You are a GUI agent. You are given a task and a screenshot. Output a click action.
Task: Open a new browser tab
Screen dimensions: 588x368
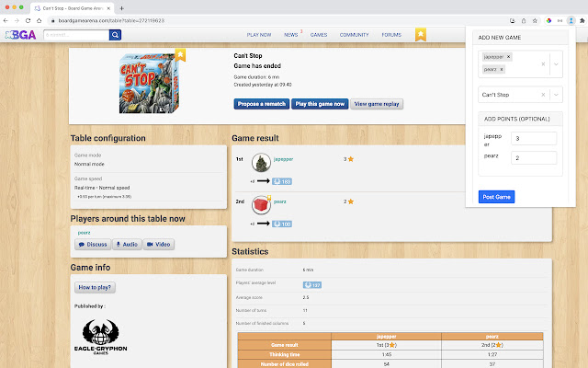coord(121,8)
